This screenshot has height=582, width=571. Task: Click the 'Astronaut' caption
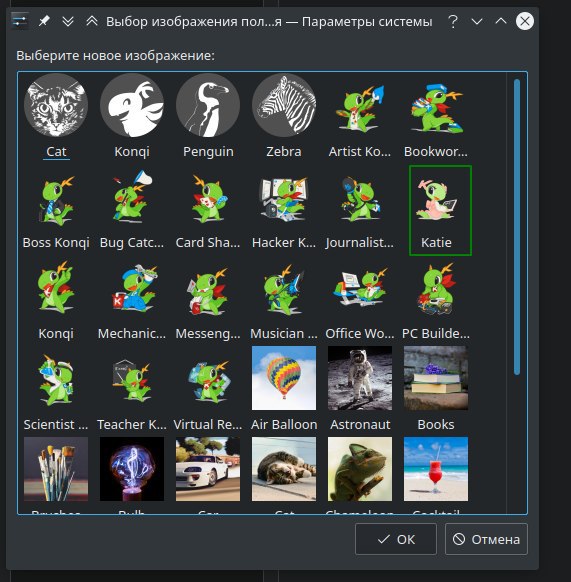point(360,424)
